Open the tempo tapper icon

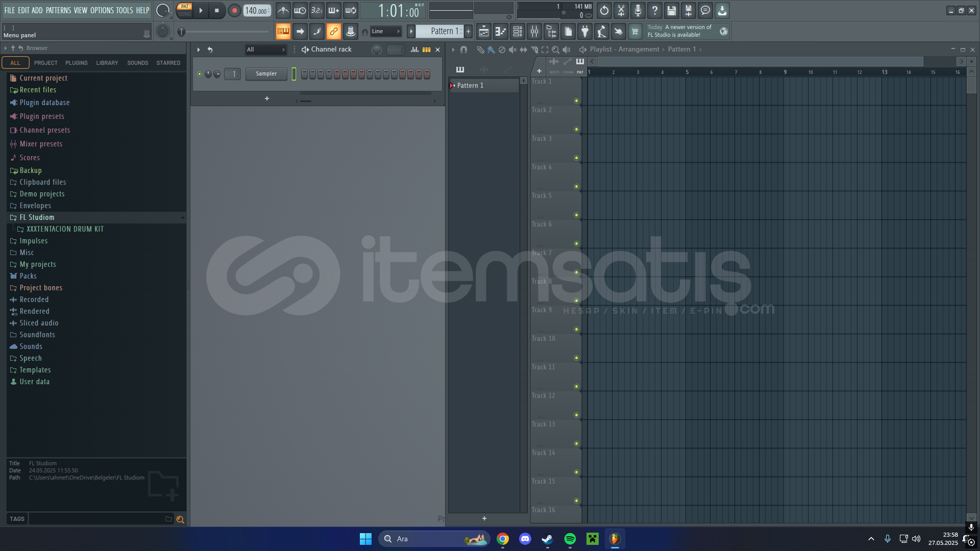(x=602, y=32)
